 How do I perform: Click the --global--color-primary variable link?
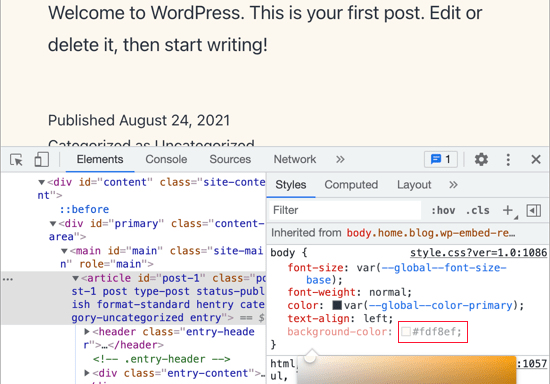click(441, 305)
